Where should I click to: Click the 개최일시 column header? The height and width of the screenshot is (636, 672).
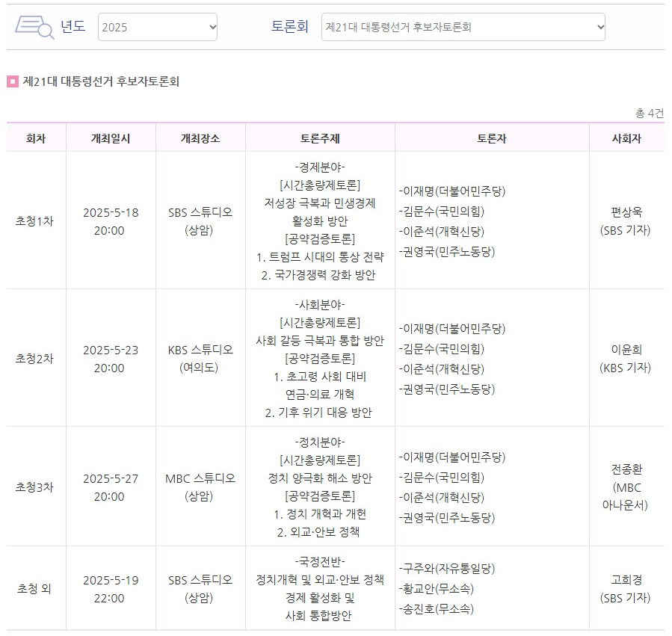111,138
